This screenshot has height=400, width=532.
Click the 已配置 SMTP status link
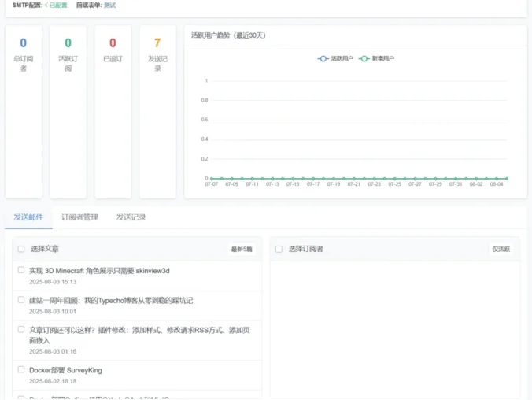(x=57, y=5)
